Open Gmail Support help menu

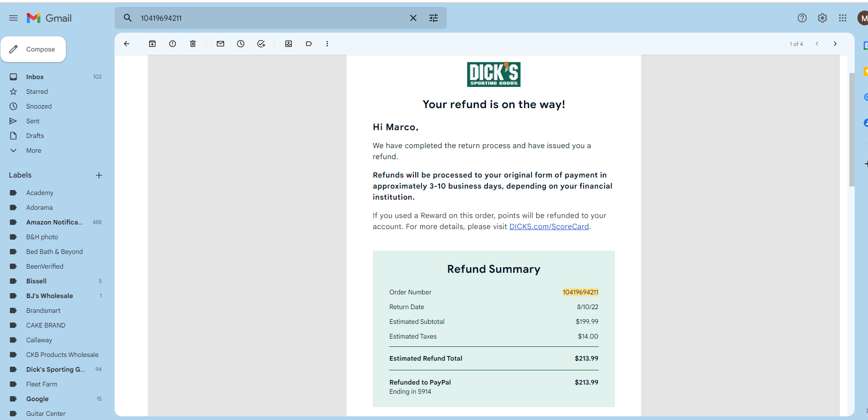[802, 18]
